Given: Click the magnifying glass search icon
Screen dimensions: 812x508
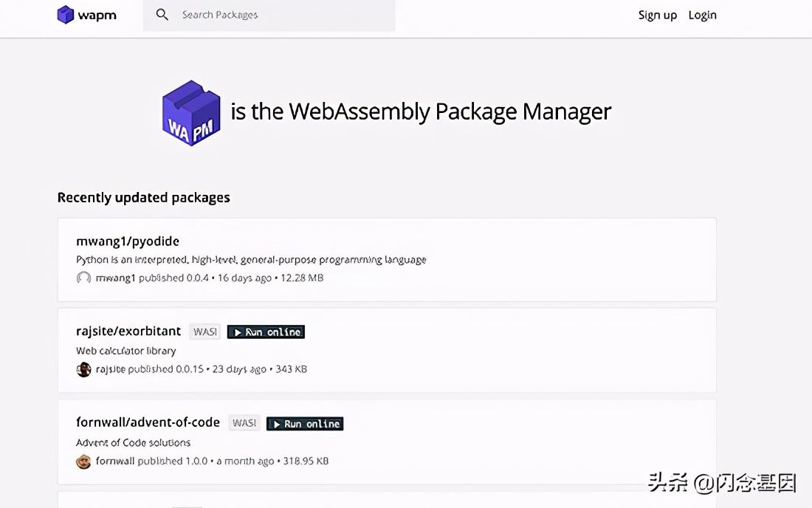Looking at the screenshot, I should [x=162, y=14].
